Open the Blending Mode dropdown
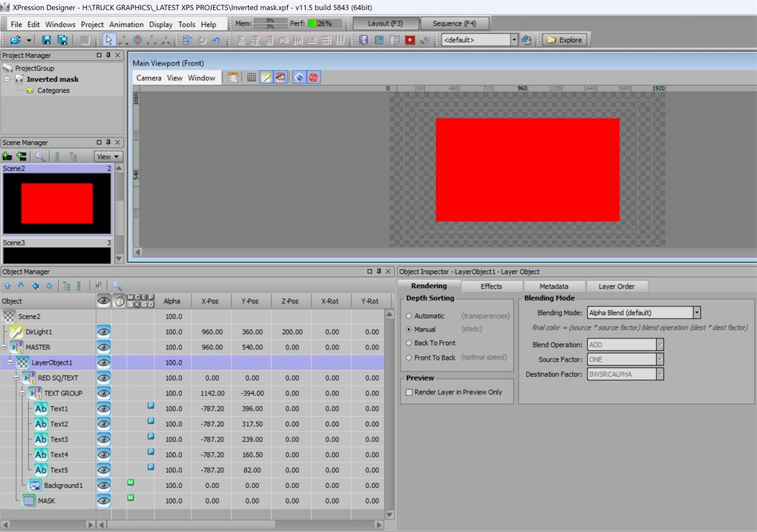 [x=696, y=313]
